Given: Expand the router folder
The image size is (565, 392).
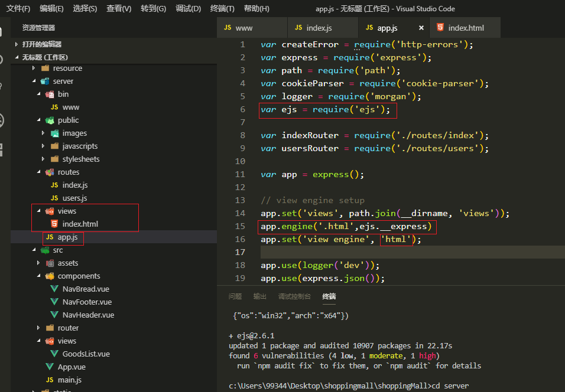Looking at the screenshot, I should click(x=39, y=328).
